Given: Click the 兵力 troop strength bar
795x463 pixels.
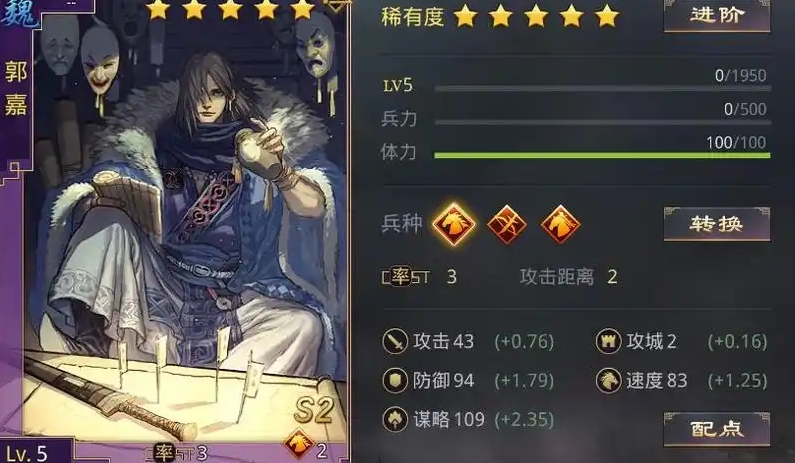Looking at the screenshot, I should pos(602,122).
